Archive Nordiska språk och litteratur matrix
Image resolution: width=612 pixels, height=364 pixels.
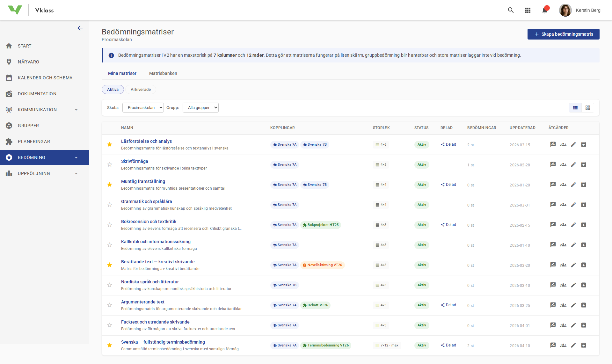(x=584, y=285)
